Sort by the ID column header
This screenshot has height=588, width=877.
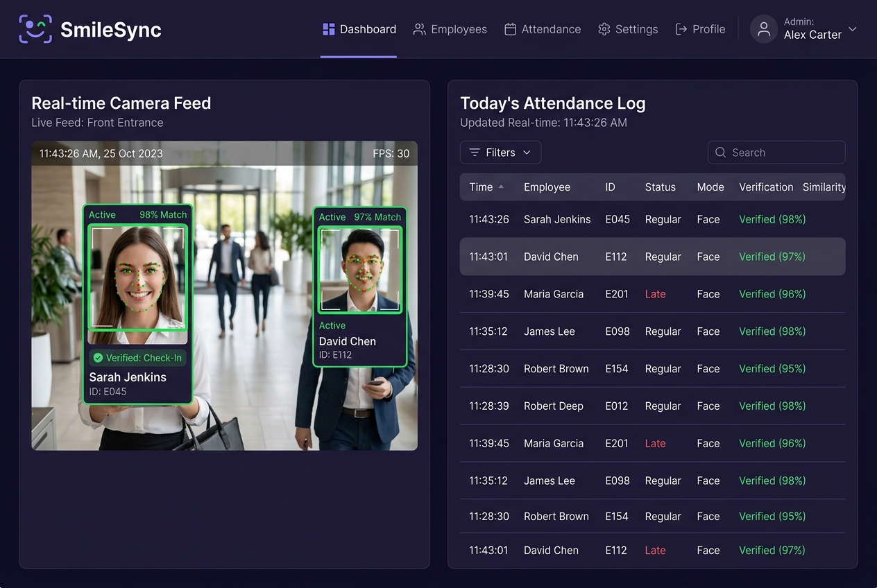click(610, 187)
